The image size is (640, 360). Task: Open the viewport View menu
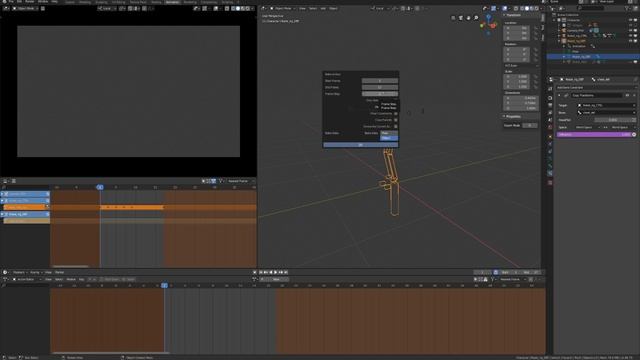pos(302,9)
